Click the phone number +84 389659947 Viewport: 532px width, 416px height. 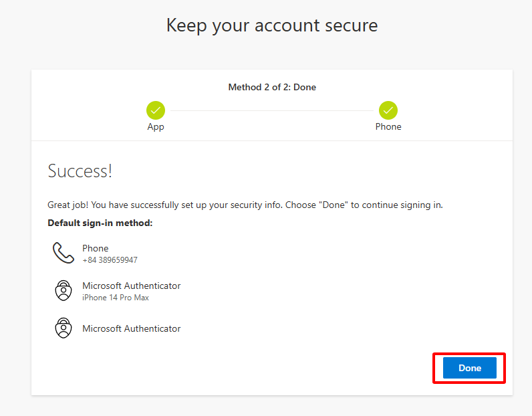coord(110,260)
